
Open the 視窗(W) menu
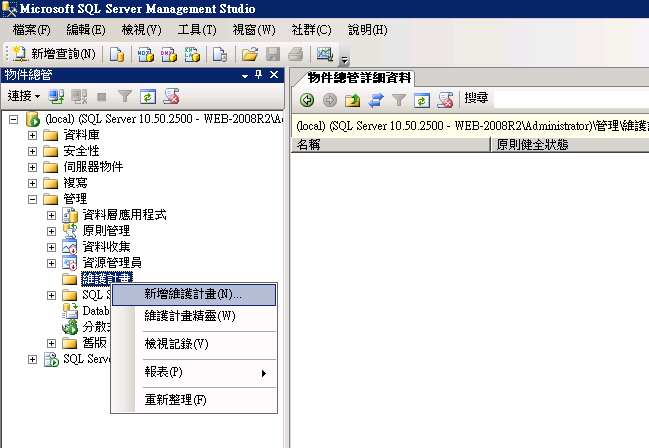click(254, 30)
